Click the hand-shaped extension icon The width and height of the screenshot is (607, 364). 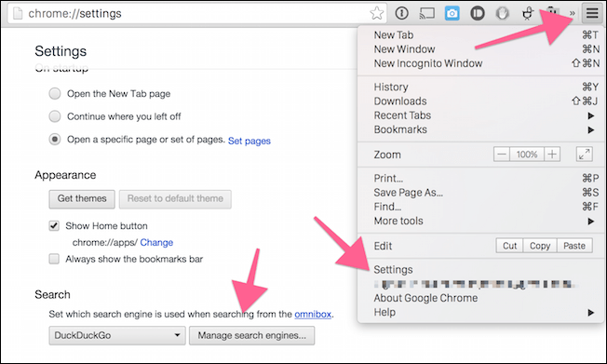click(x=503, y=14)
